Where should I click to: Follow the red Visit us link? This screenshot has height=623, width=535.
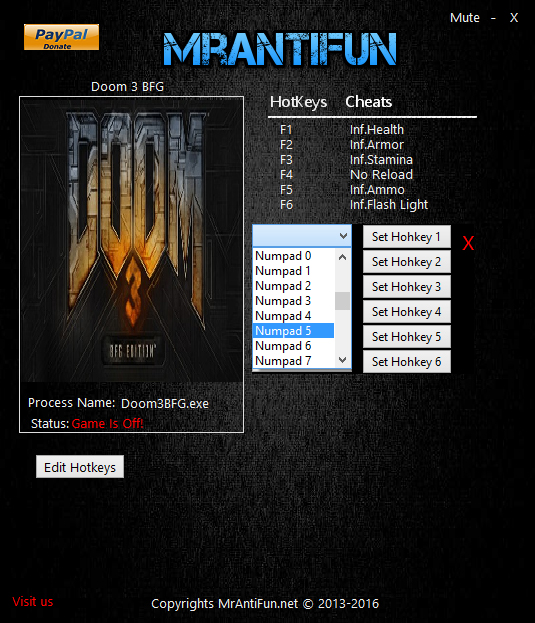33,602
